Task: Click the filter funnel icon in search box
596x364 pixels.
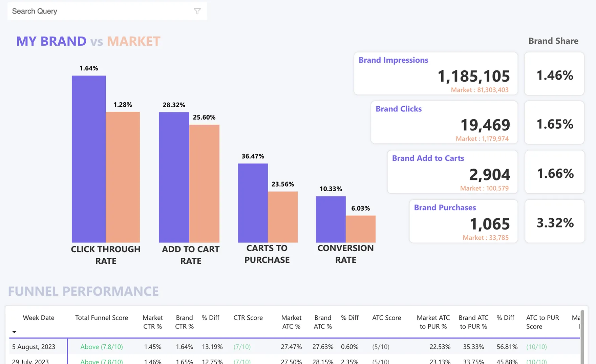Action: click(x=197, y=11)
